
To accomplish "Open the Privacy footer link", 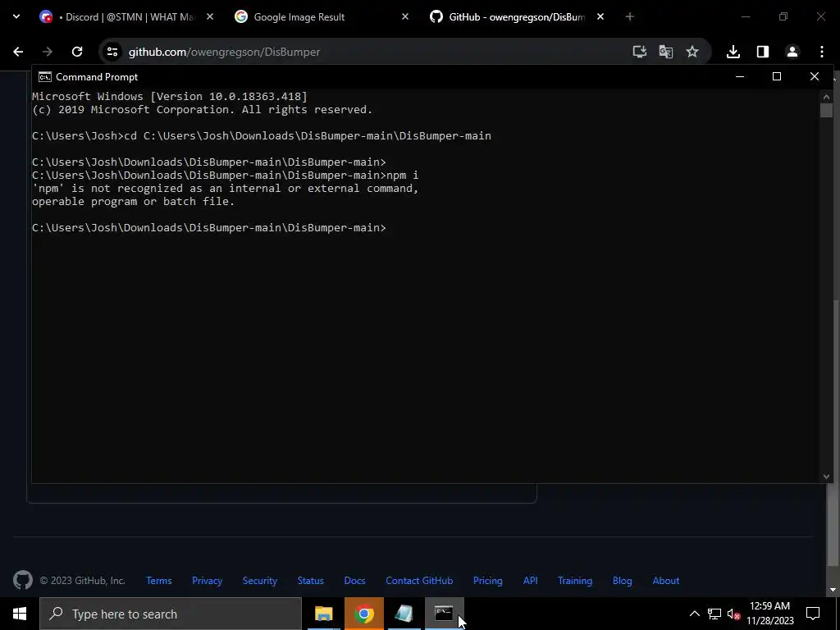I will tap(208, 581).
